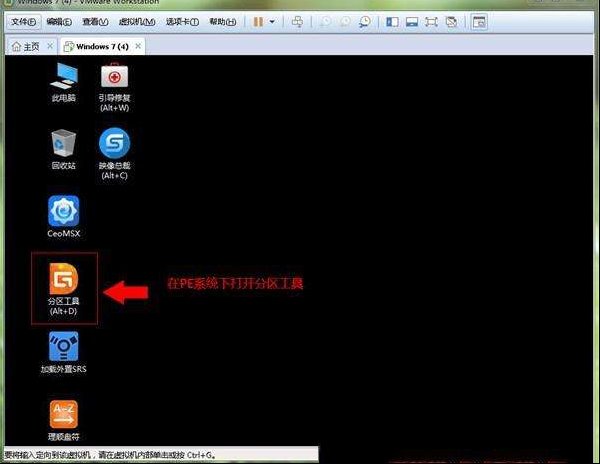Open the 选项卡(T) menu
The width and height of the screenshot is (600, 464).
click(x=182, y=22)
